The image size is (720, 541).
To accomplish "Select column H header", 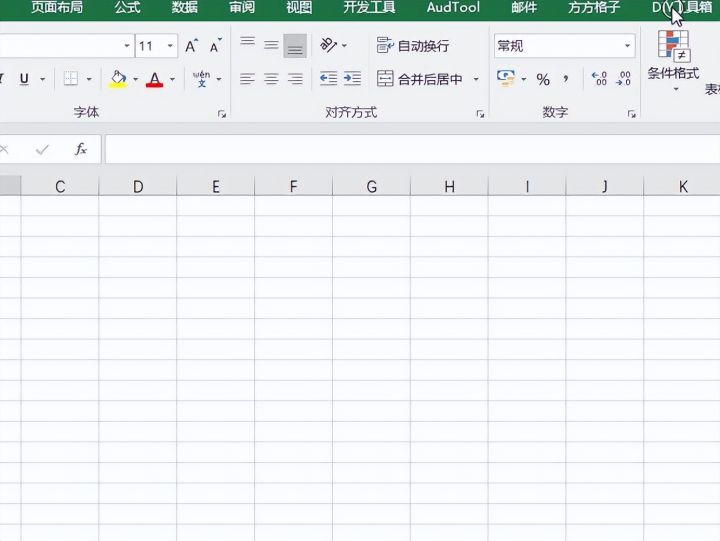I will click(449, 186).
